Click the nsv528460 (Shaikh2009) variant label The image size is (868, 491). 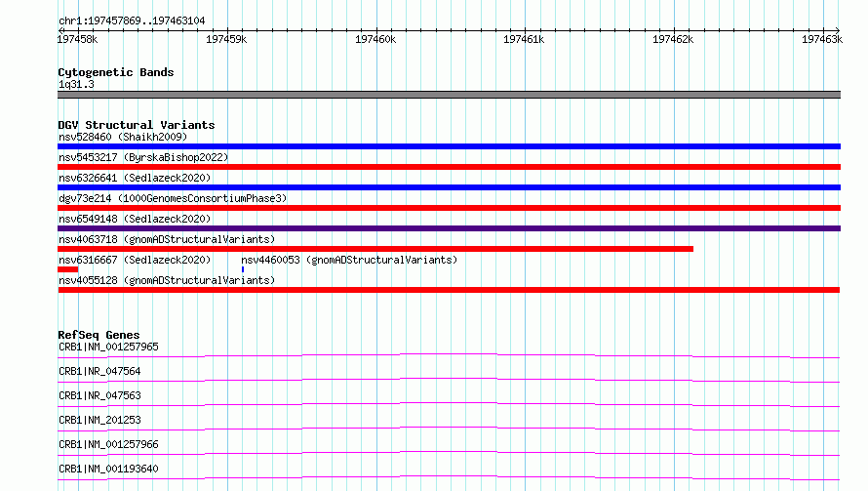click(x=123, y=137)
